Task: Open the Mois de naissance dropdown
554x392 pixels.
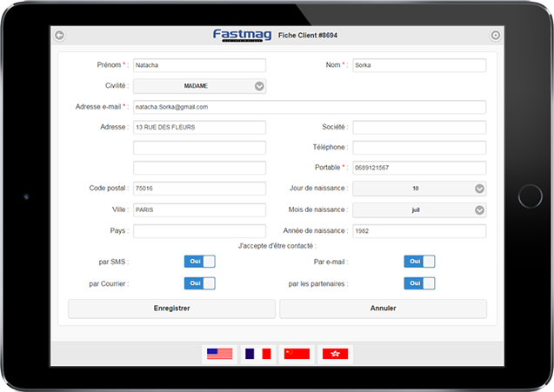Action: [419, 209]
